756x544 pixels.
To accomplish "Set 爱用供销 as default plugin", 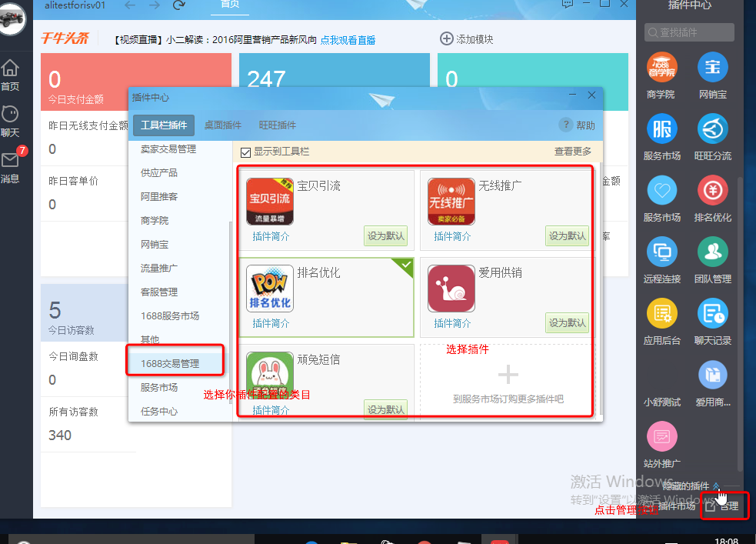I will click(567, 322).
